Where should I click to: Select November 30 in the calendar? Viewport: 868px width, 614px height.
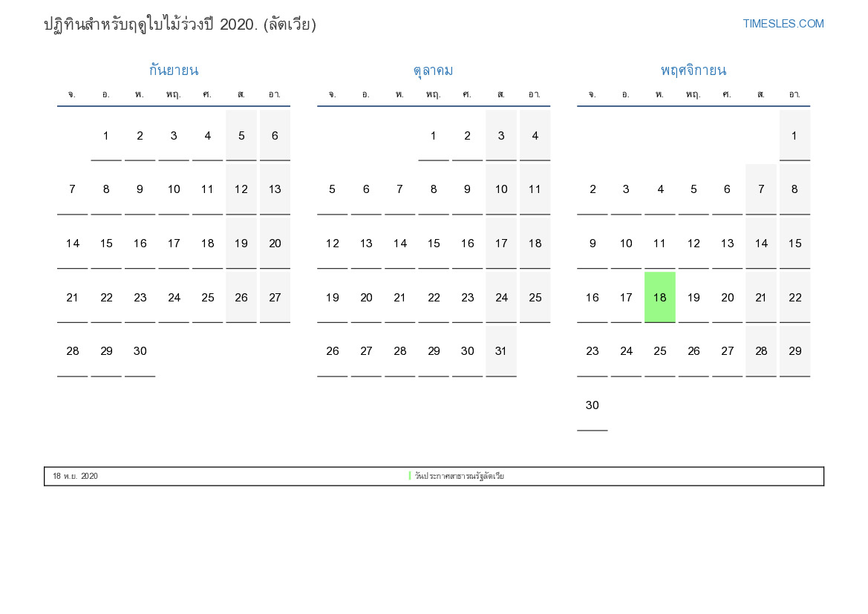(592, 405)
